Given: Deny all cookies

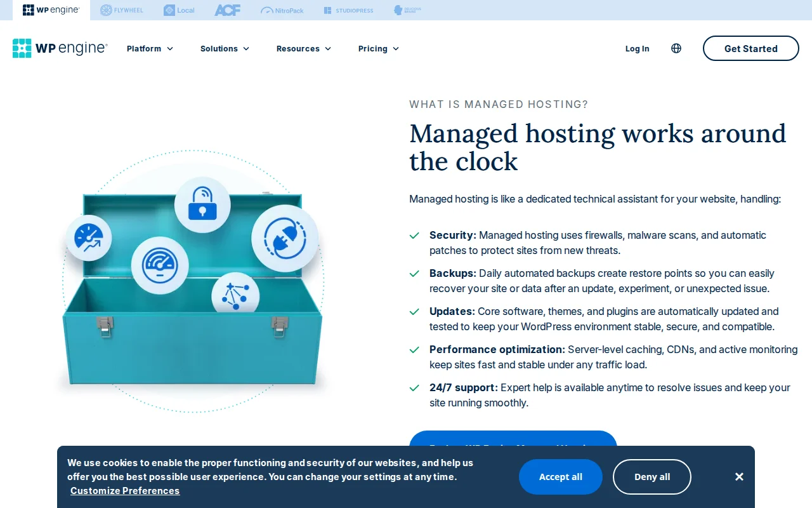Looking at the screenshot, I should (x=652, y=476).
